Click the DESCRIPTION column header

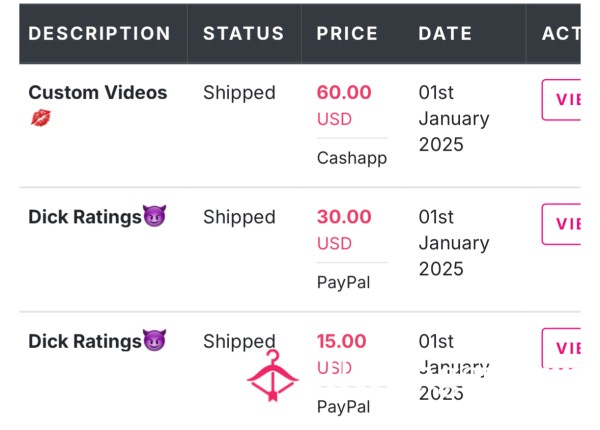pyautogui.click(x=99, y=33)
